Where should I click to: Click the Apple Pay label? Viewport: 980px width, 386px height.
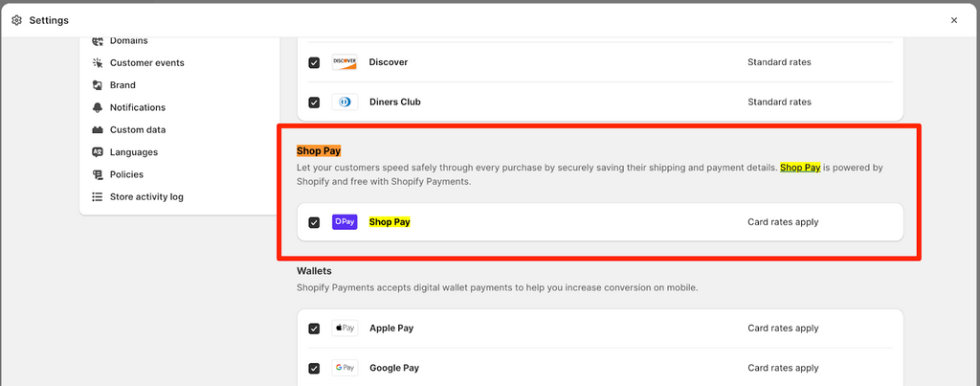point(391,329)
